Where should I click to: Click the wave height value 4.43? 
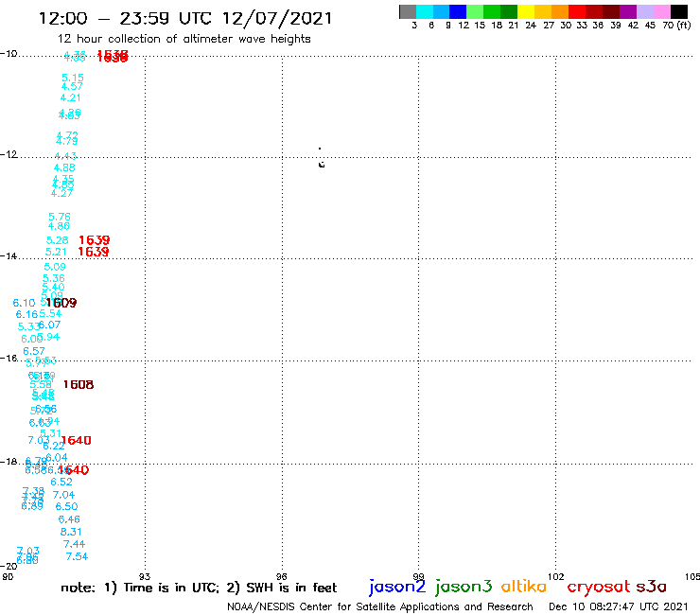tap(65, 156)
